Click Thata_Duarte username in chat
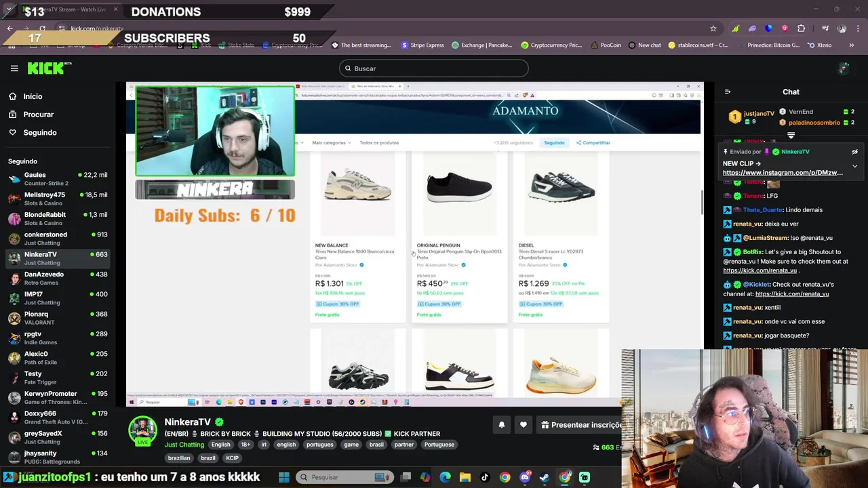 pyautogui.click(x=763, y=210)
